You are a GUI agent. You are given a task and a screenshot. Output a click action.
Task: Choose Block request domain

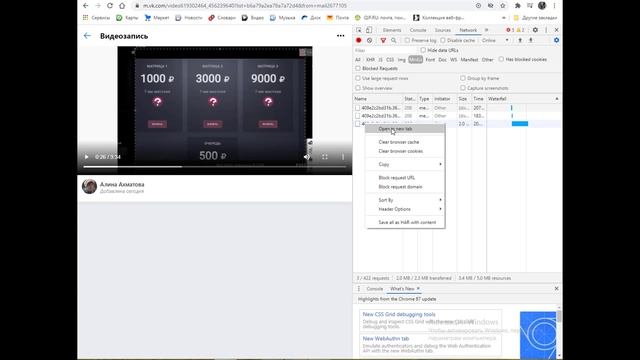[x=405, y=187]
